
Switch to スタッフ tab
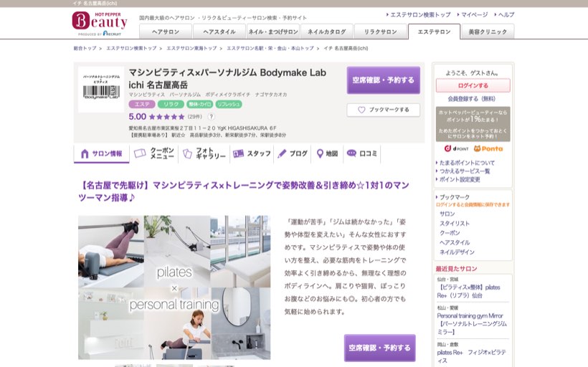(252, 153)
